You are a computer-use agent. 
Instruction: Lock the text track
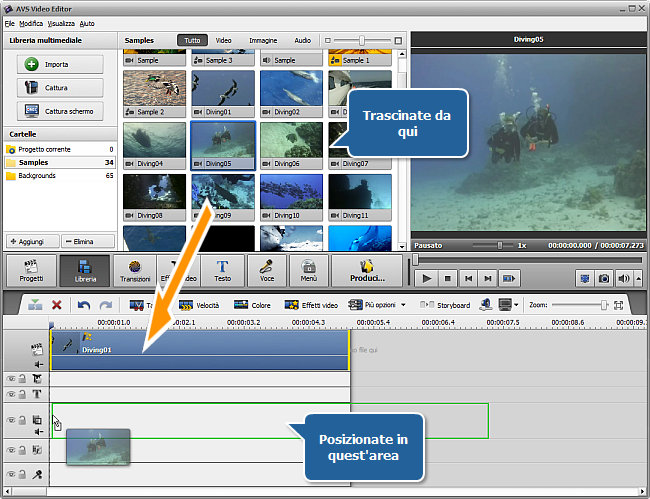click(x=22, y=394)
